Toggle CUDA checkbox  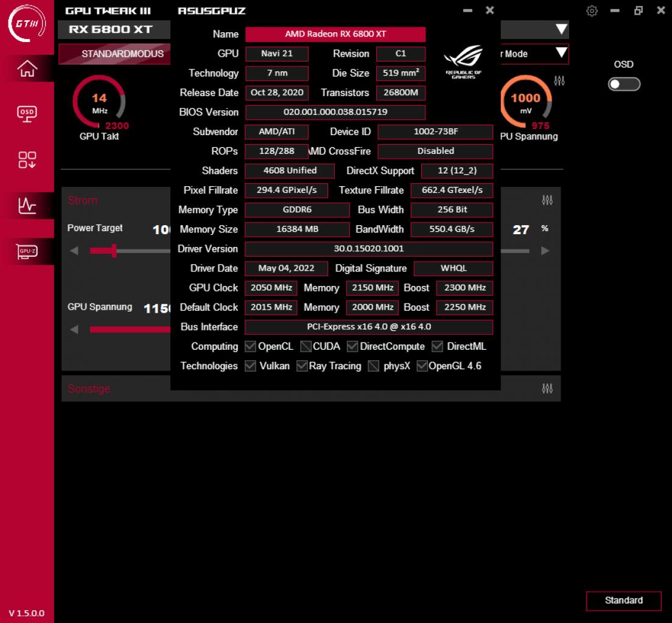(306, 346)
